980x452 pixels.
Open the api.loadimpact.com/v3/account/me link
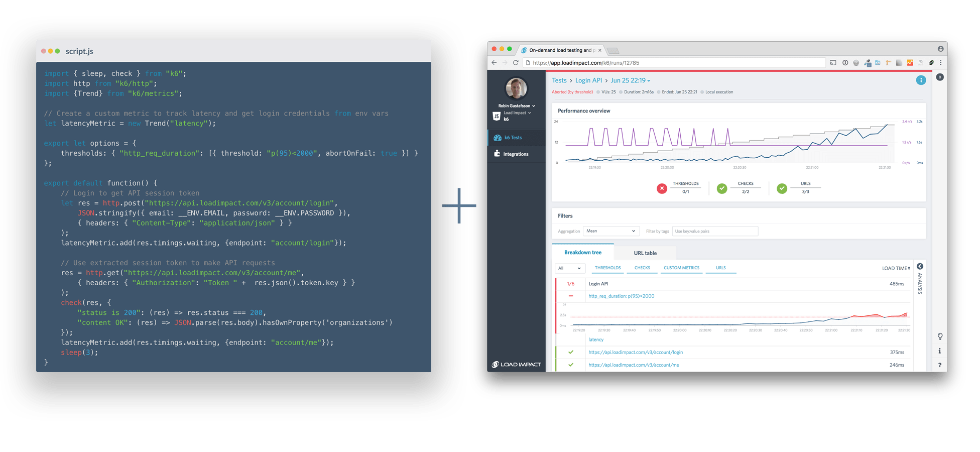click(634, 365)
